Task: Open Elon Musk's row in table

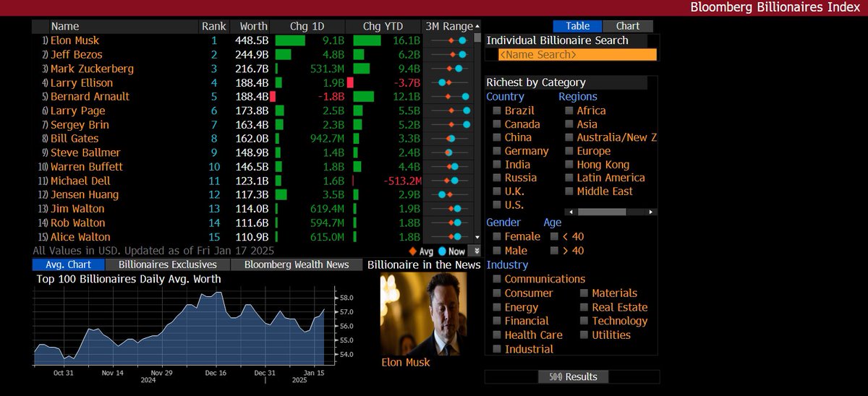Action: click(x=253, y=40)
